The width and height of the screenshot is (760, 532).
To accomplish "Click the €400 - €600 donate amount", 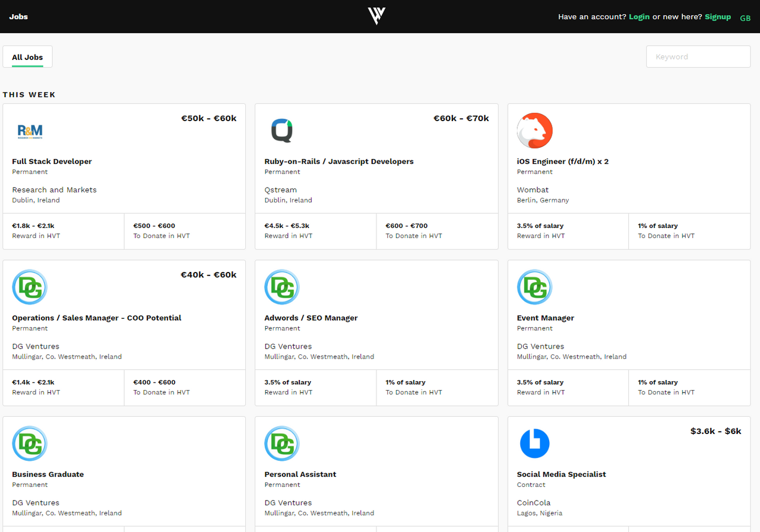I will click(x=154, y=382).
